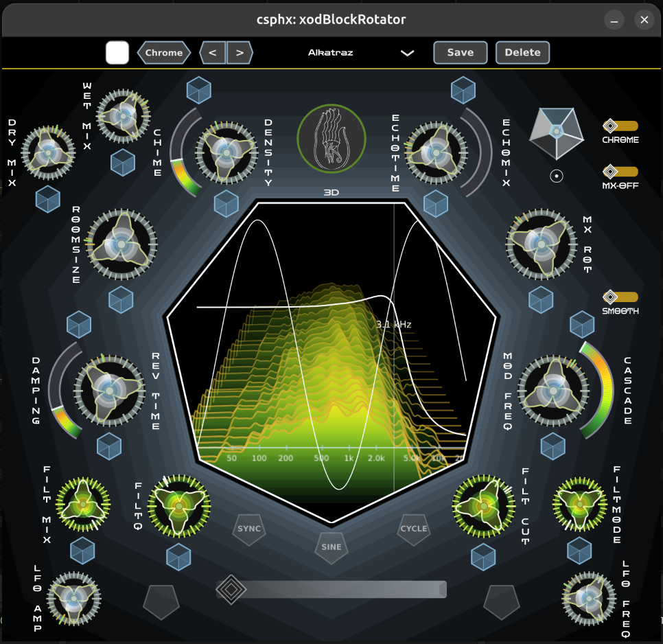Click the preset dropdown chevron arrow
Viewport: 663px width, 644px height.
click(407, 54)
